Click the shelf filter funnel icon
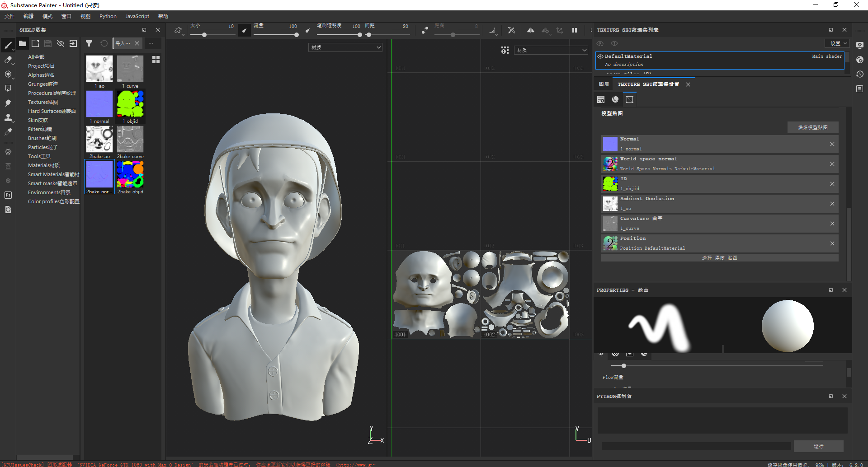 (x=89, y=43)
